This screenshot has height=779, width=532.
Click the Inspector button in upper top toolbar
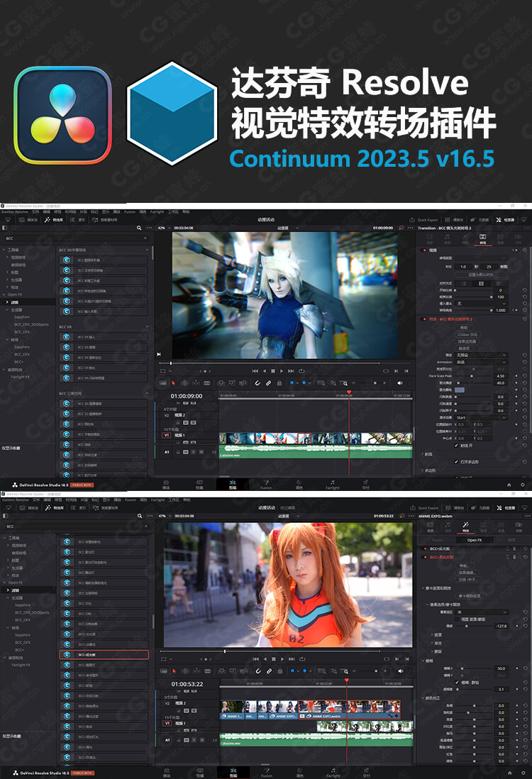point(504,220)
